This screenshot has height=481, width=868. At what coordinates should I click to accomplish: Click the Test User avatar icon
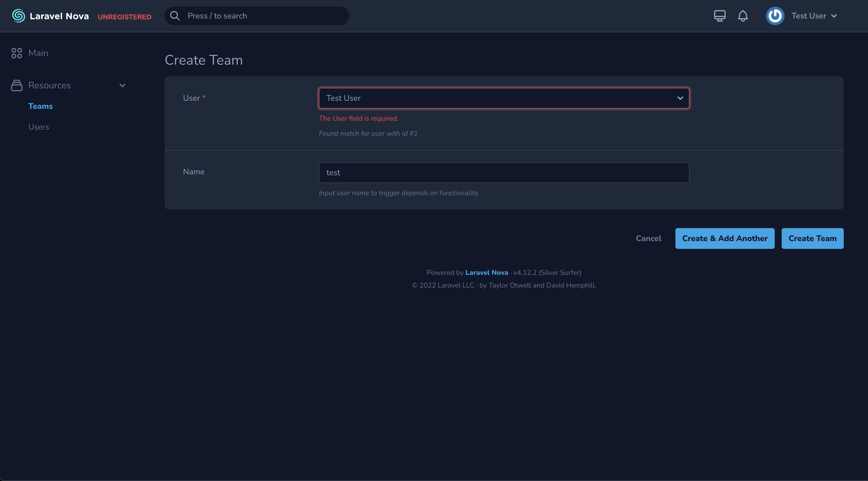775,16
